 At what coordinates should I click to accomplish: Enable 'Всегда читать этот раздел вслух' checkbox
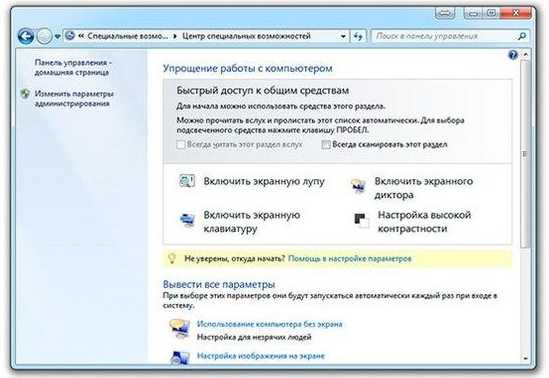coord(180,145)
